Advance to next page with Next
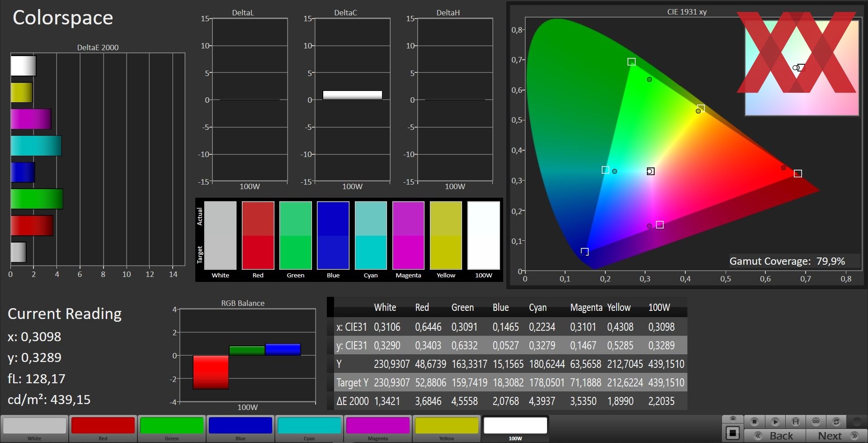The width and height of the screenshot is (868, 443). 836,436
